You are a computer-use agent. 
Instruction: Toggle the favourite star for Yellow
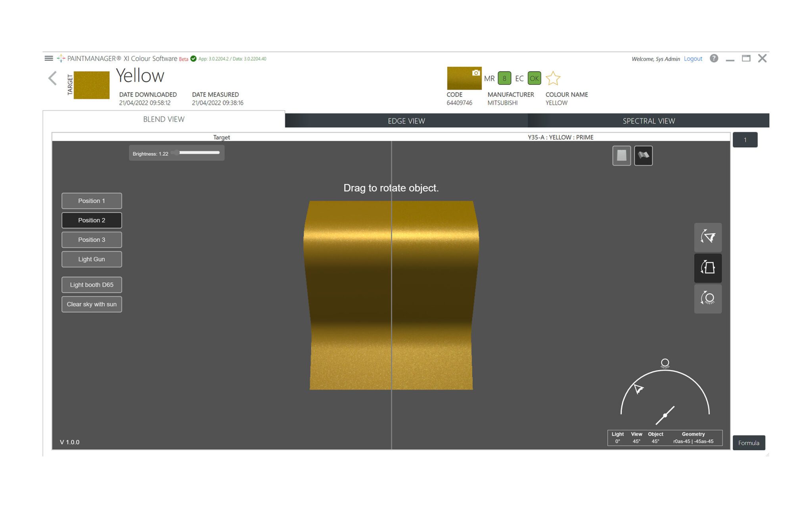(x=553, y=78)
